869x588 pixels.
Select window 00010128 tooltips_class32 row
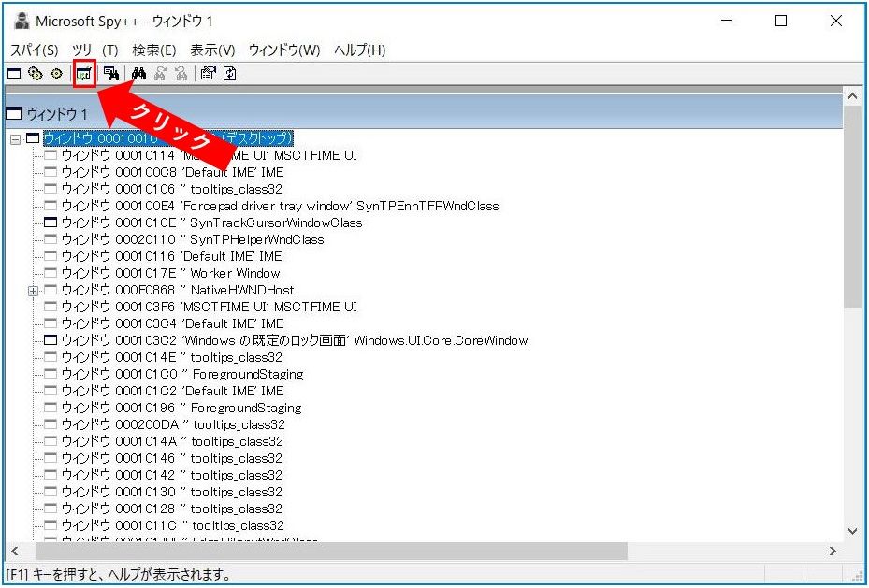point(172,509)
